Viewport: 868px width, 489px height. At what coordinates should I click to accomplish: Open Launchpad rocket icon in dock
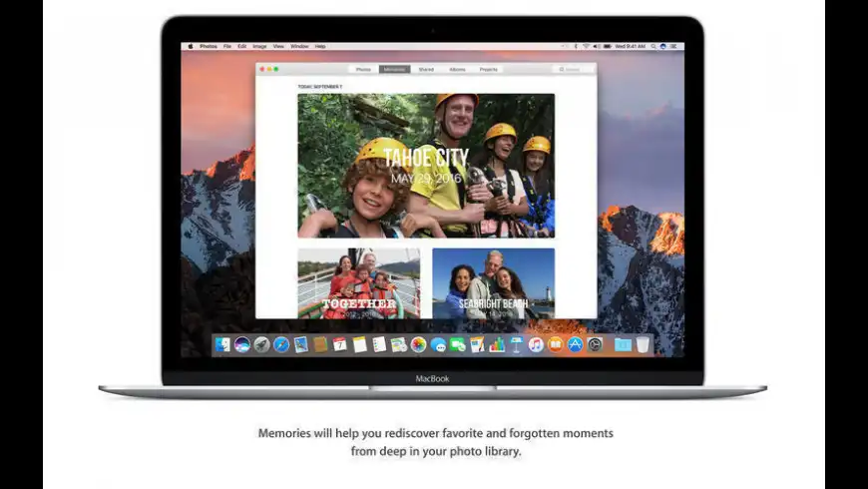coord(261,344)
